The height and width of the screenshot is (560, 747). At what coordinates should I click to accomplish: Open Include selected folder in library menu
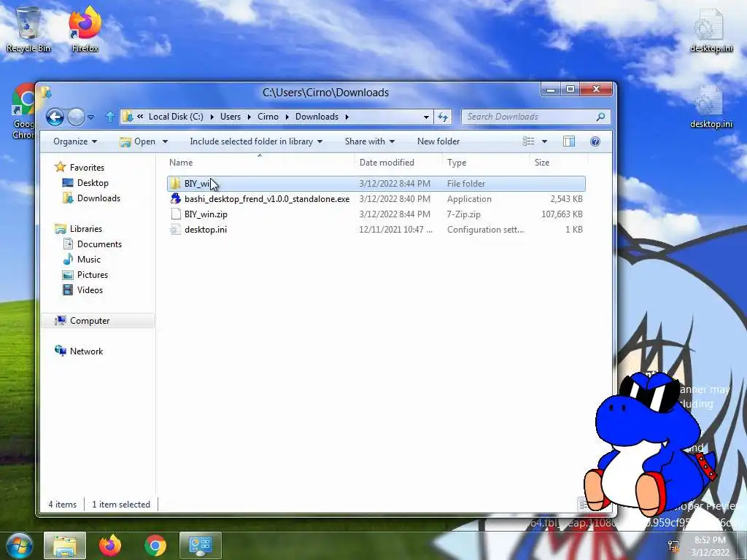point(256,141)
